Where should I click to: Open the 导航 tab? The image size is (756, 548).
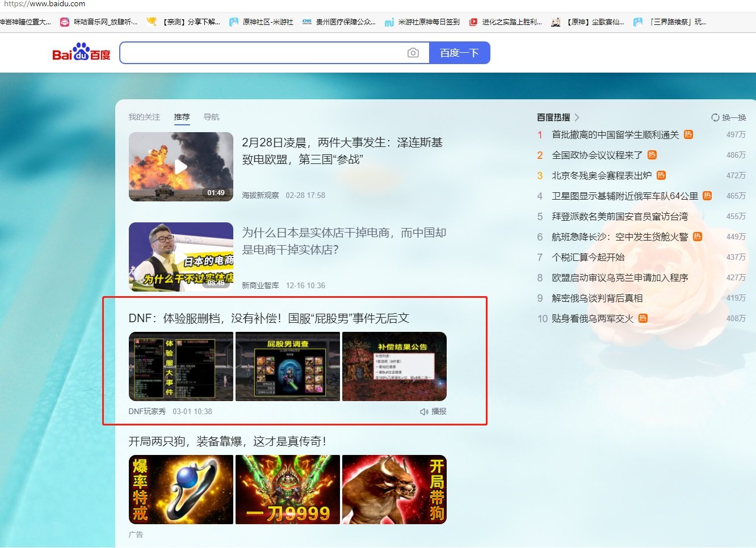(x=212, y=117)
